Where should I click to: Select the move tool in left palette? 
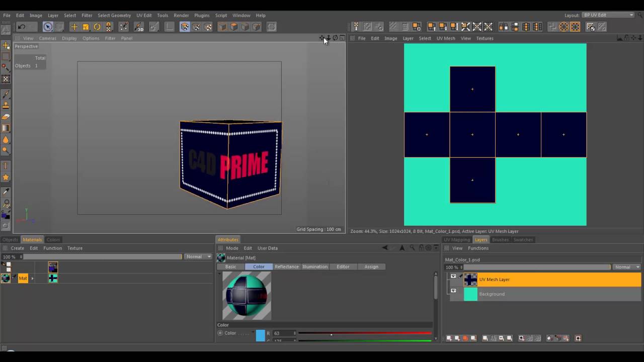(6, 46)
